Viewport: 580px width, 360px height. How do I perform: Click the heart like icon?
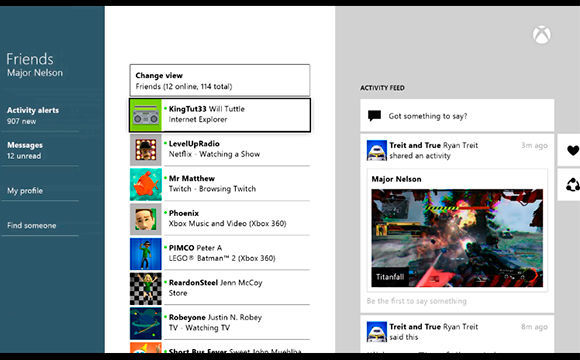pyautogui.click(x=573, y=150)
